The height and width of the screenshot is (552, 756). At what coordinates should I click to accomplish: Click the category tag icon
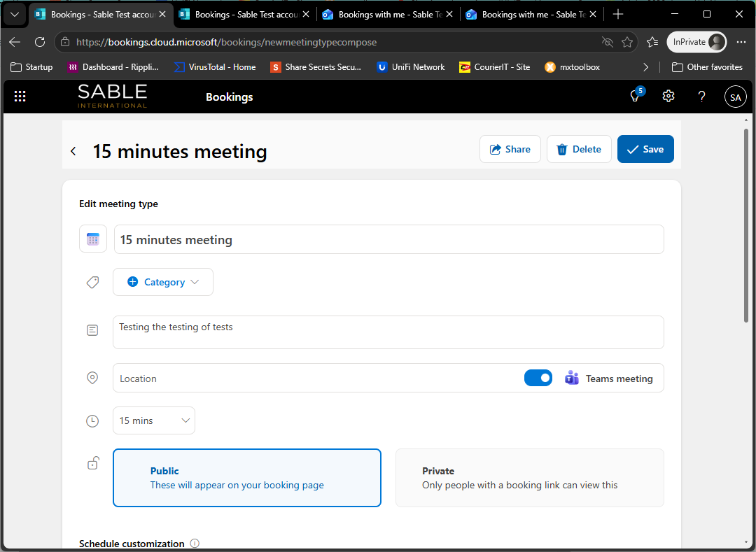pyautogui.click(x=92, y=282)
